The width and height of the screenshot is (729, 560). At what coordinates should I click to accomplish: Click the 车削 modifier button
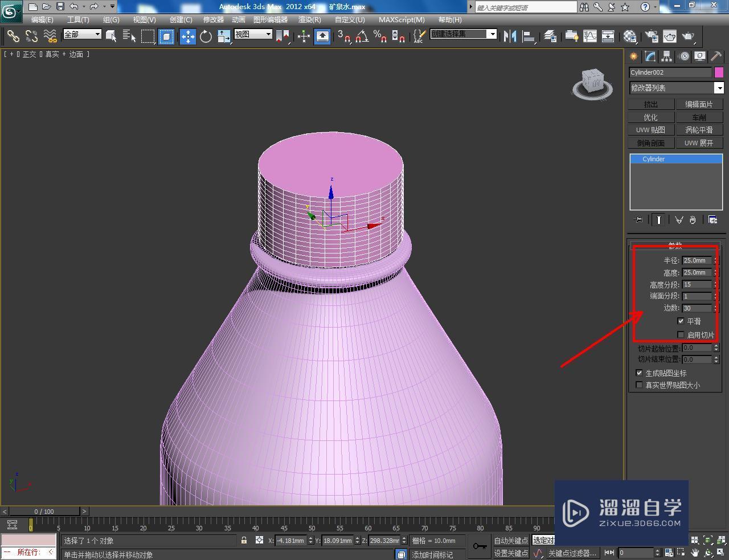(x=699, y=117)
